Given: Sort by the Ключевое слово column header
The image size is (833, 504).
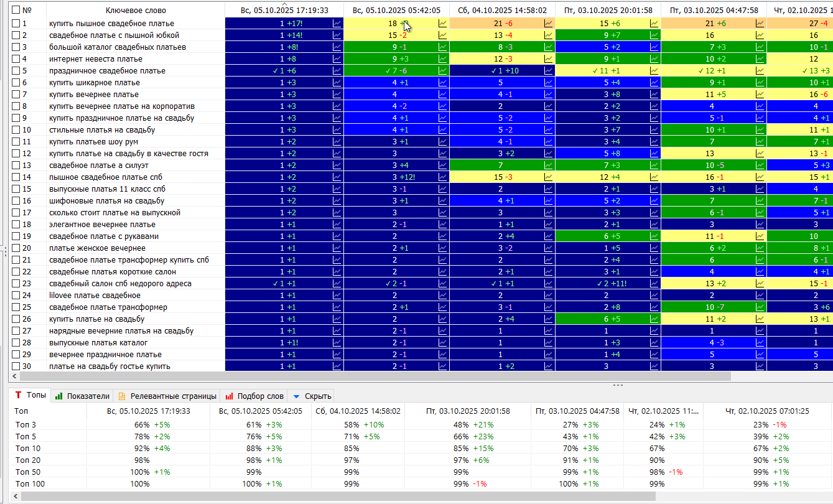Looking at the screenshot, I should [x=135, y=10].
